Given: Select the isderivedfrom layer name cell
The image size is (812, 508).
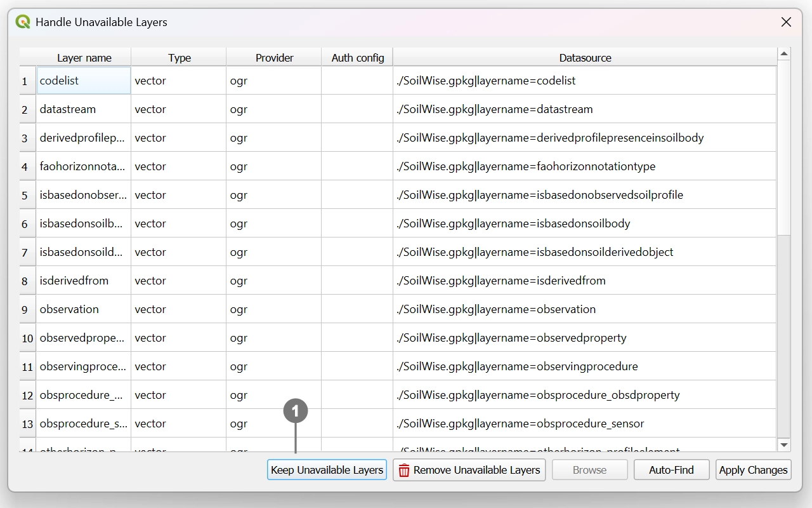Looking at the screenshot, I should pyautogui.click(x=83, y=281).
